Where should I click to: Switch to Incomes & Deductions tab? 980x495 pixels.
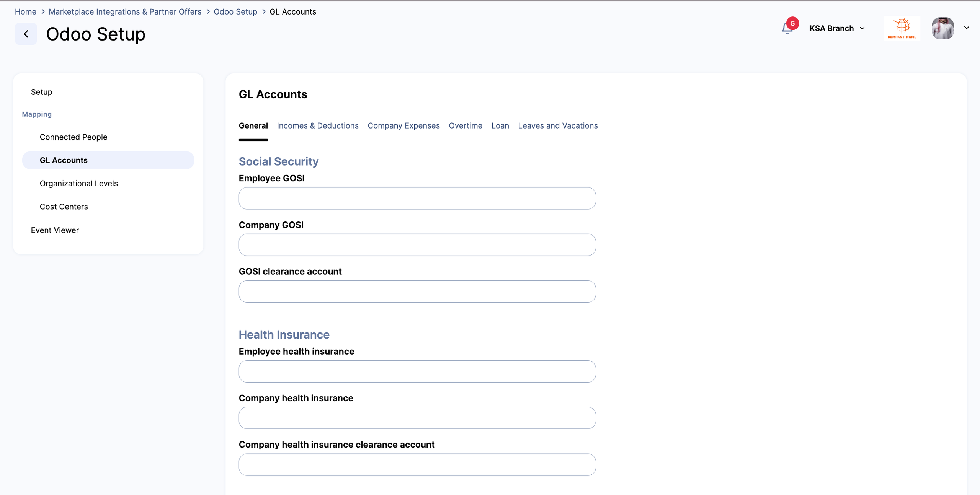pos(317,126)
